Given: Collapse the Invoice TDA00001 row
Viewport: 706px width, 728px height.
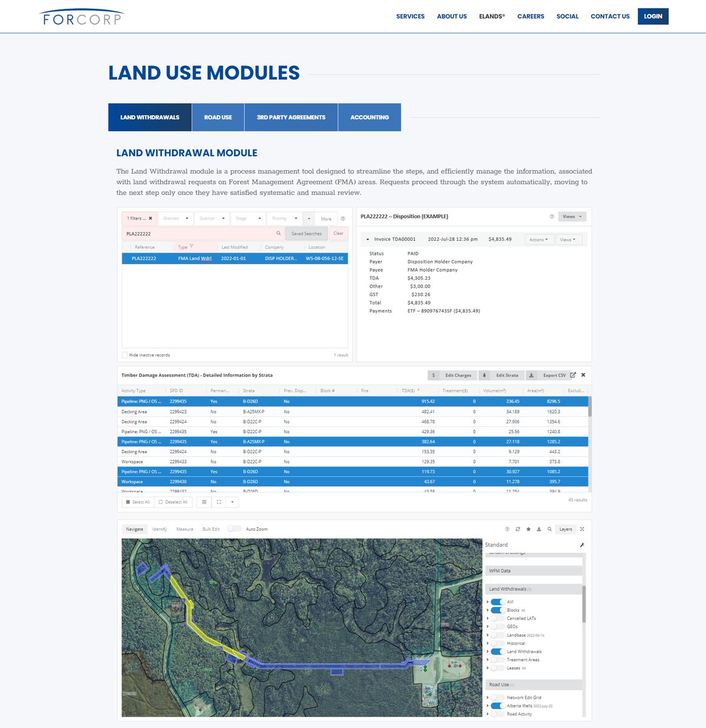Looking at the screenshot, I should [368, 240].
